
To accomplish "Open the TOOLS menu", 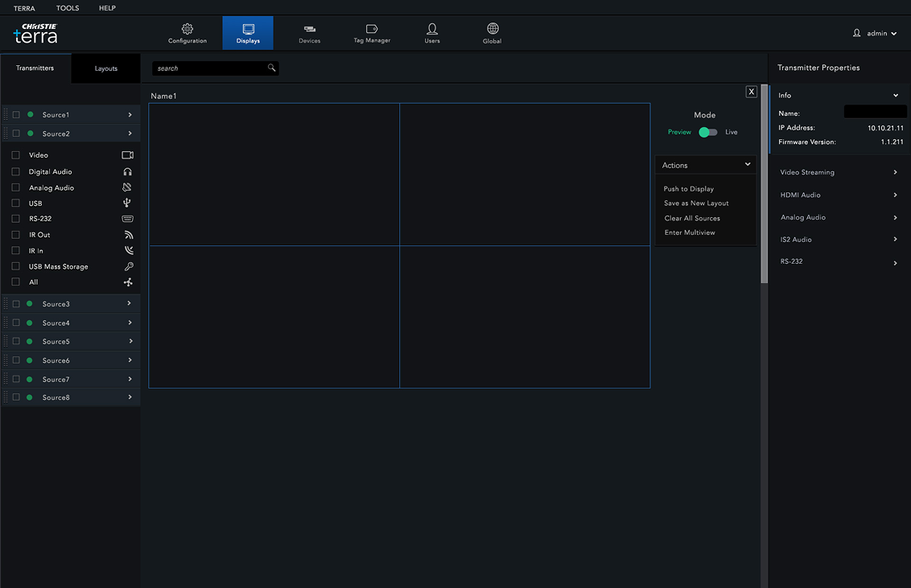I will [x=67, y=8].
